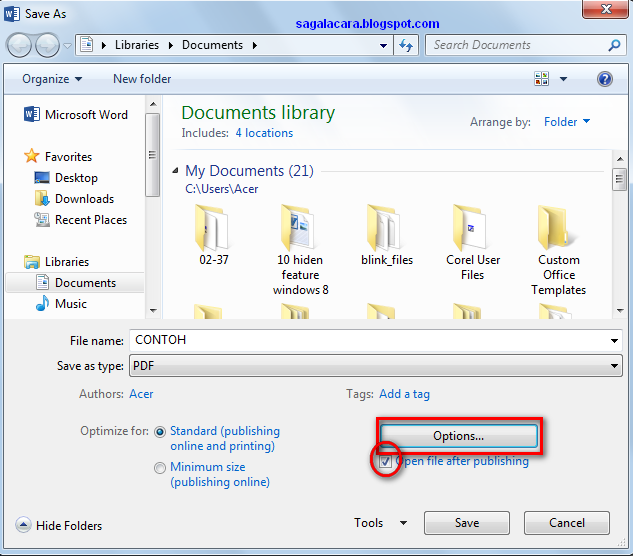The image size is (633, 556).
Task: Click the Hide Folders label
Action: tap(69, 526)
